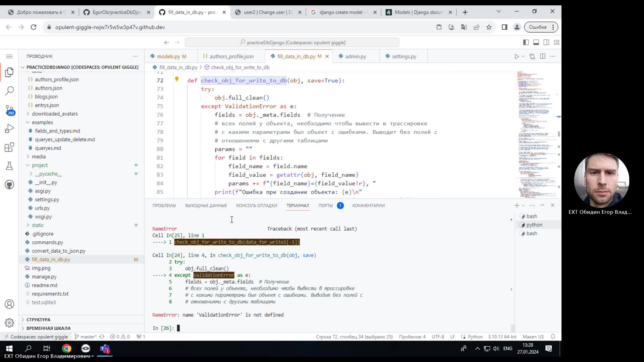The height and width of the screenshot is (362, 644).
Task: Reload the browser page
Action: tap(34, 27)
